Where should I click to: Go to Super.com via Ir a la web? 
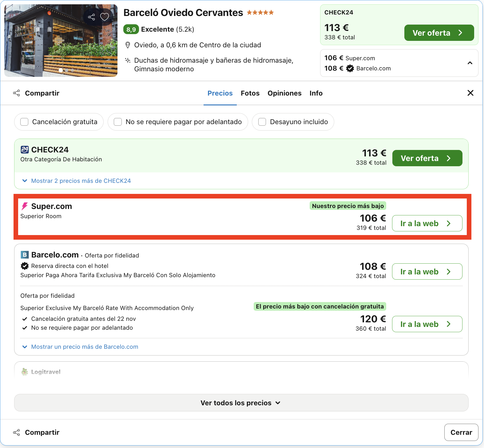(x=427, y=223)
